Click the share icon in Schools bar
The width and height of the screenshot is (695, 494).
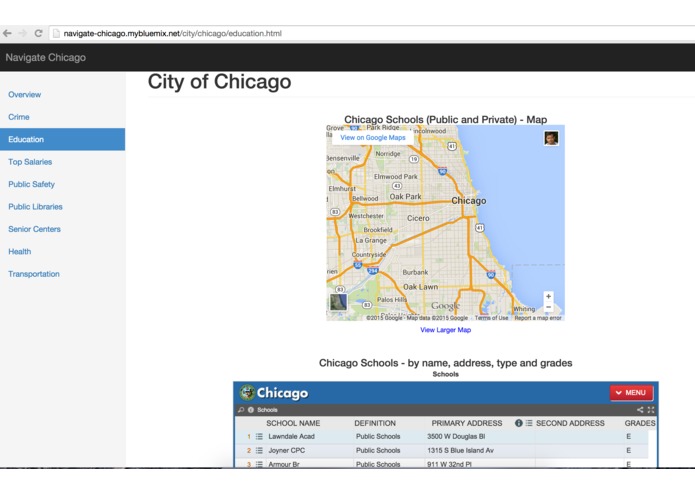coord(640,410)
